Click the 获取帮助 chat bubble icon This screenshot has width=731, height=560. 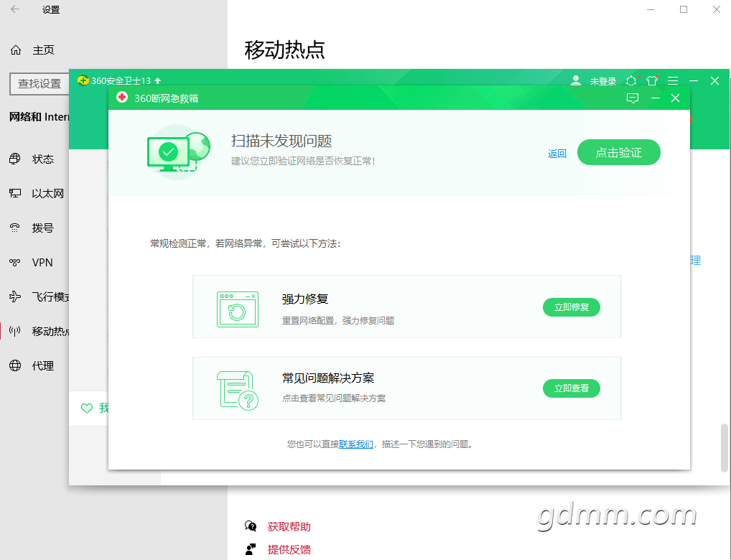[251, 526]
